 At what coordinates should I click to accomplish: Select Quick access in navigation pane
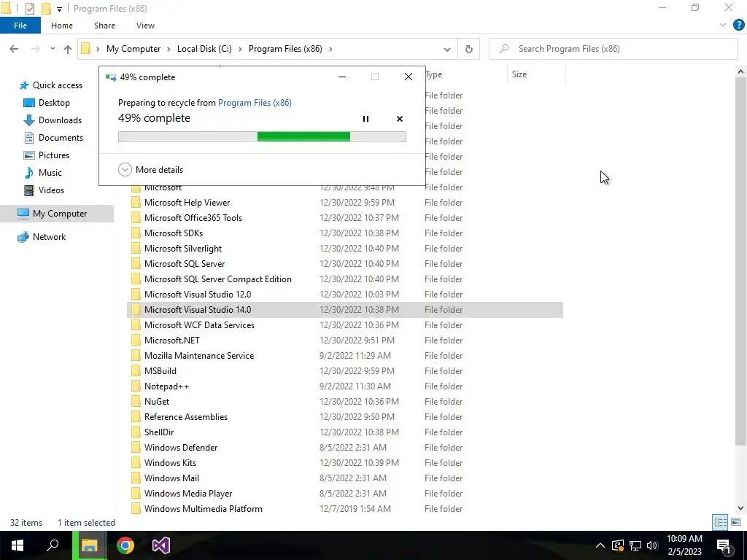point(51,85)
